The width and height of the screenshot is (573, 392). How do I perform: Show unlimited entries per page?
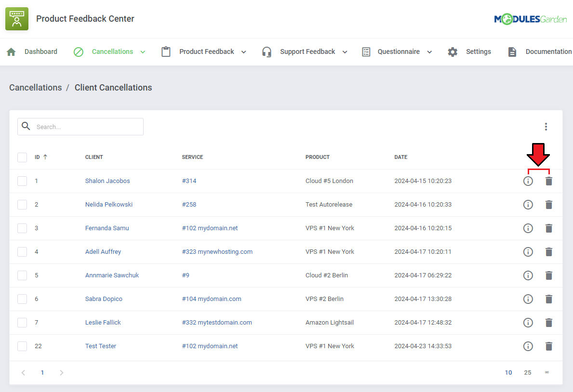(546, 372)
